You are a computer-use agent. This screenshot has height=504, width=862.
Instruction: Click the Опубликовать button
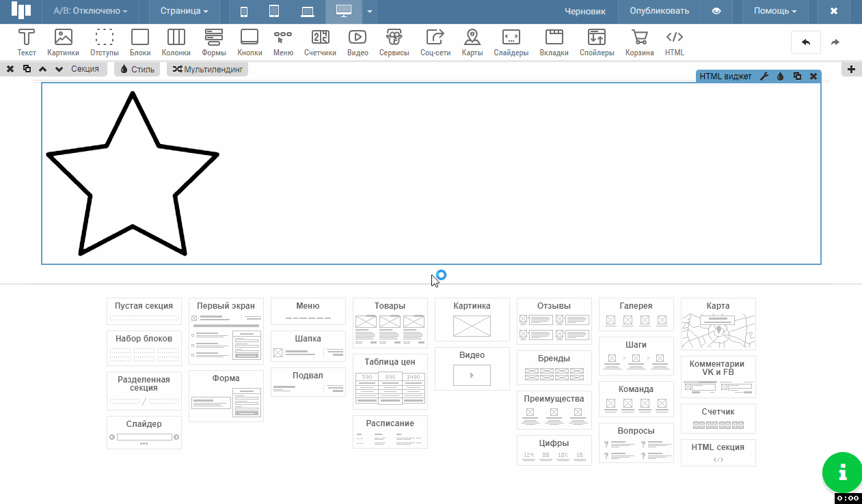(x=659, y=11)
